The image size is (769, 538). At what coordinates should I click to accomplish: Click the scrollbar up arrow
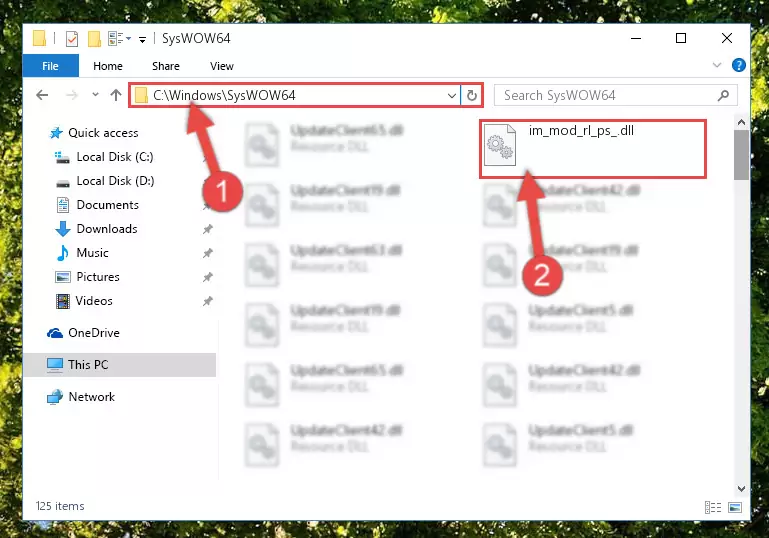(x=741, y=122)
